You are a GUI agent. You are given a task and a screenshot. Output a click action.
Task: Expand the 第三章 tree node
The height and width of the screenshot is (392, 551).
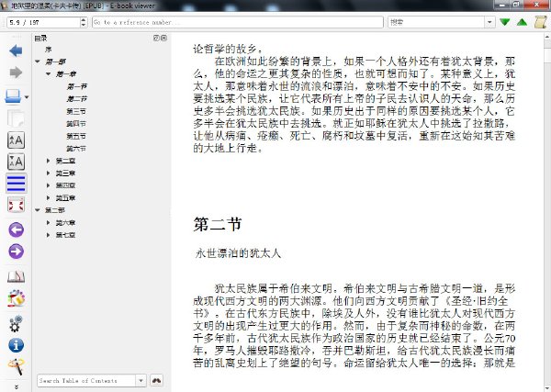coord(48,173)
